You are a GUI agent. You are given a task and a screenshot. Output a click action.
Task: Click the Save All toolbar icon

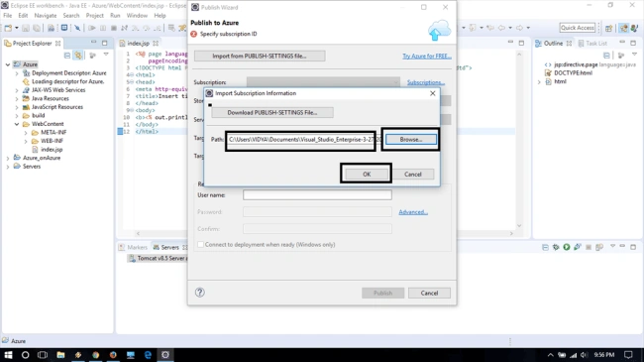(37, 28)
